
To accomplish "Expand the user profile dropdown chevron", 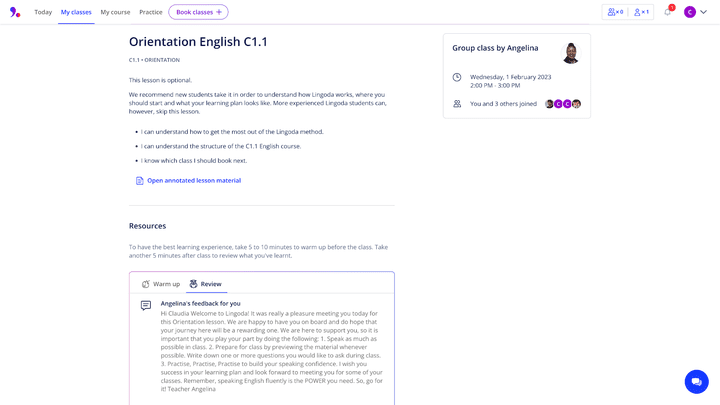I will point(704,12).
